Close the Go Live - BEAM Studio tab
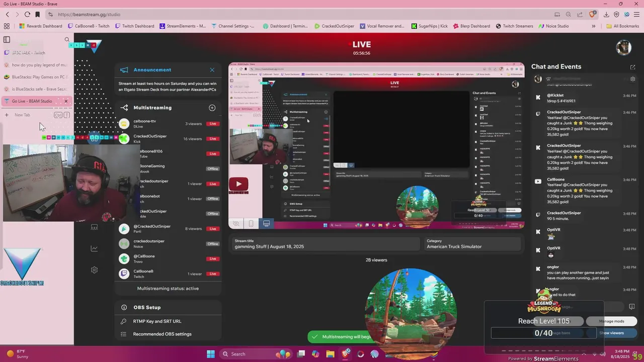Image resolution: width=644 pixels, height=362 pixels. [x=65, y=101]
